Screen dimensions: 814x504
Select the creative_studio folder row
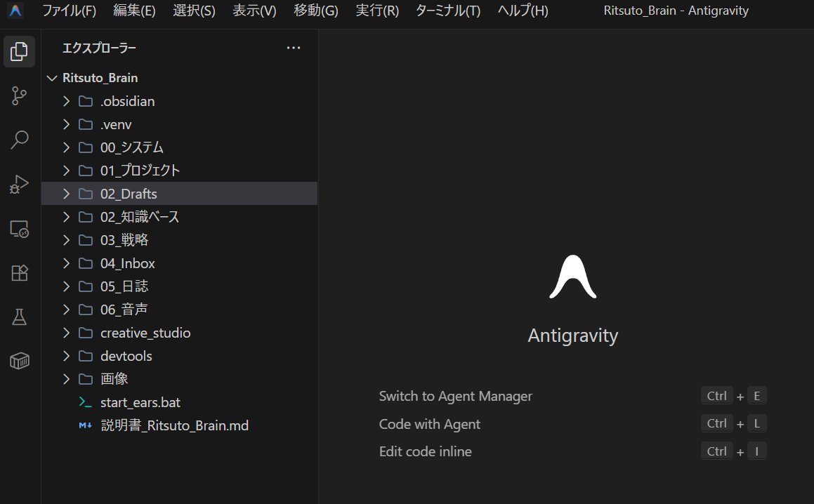click(180, 333)
